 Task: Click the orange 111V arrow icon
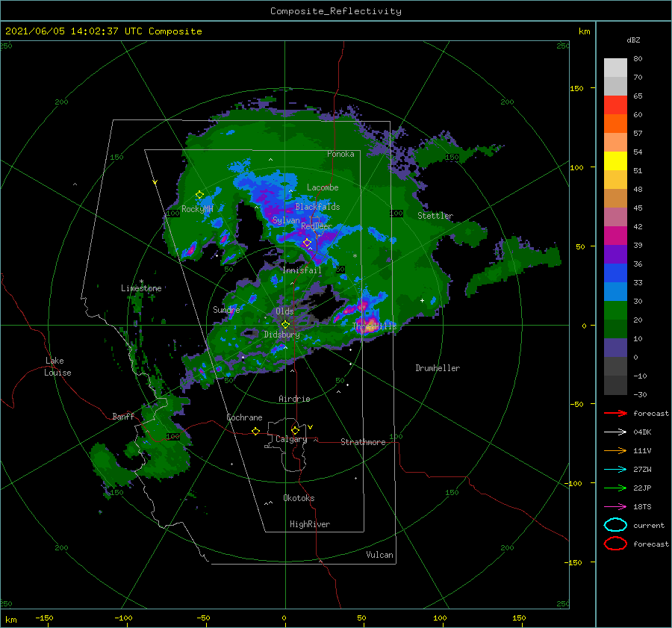point(615,450)
